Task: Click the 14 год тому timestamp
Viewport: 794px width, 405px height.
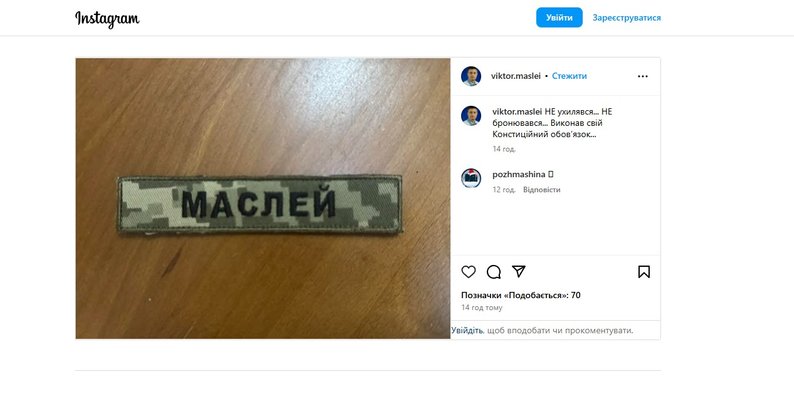Action: click(x=482, y=307)
